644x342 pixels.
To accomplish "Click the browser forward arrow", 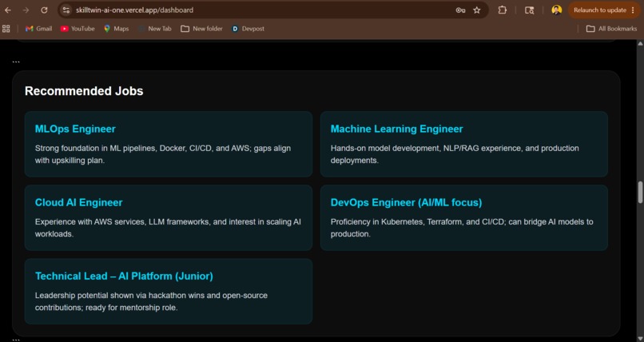I will pos(26,10).
